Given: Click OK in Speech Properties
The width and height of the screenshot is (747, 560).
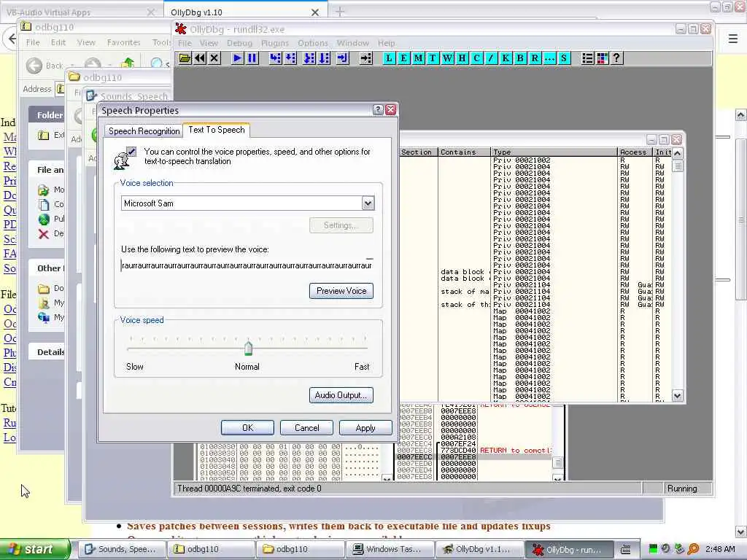Looking at the screenshot, I should coord(247,427).
